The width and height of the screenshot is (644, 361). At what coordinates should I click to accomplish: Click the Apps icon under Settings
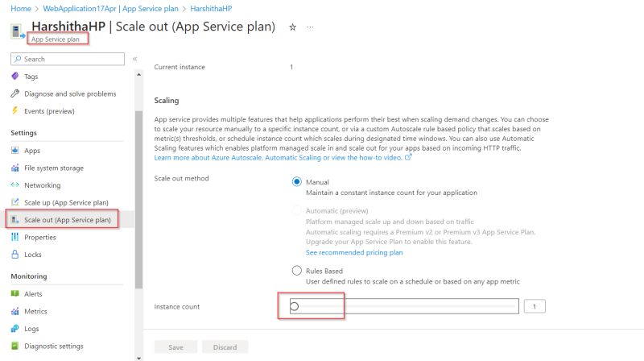coord(15,150)
